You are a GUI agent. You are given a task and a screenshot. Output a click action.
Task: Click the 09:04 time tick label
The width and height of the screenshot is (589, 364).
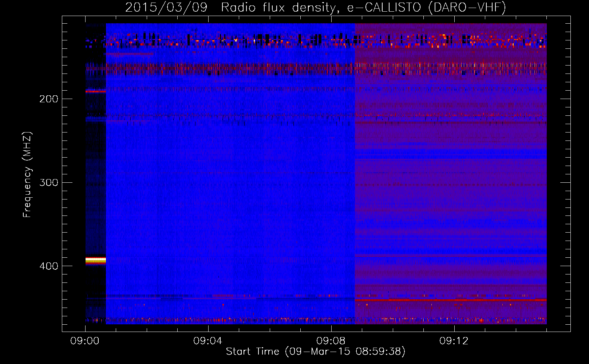(x=208, y=341)
